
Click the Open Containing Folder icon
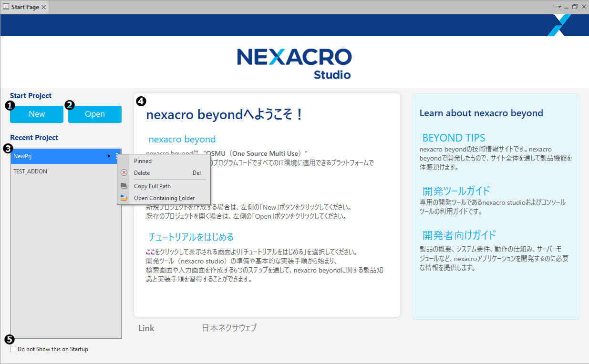point(124,197)
